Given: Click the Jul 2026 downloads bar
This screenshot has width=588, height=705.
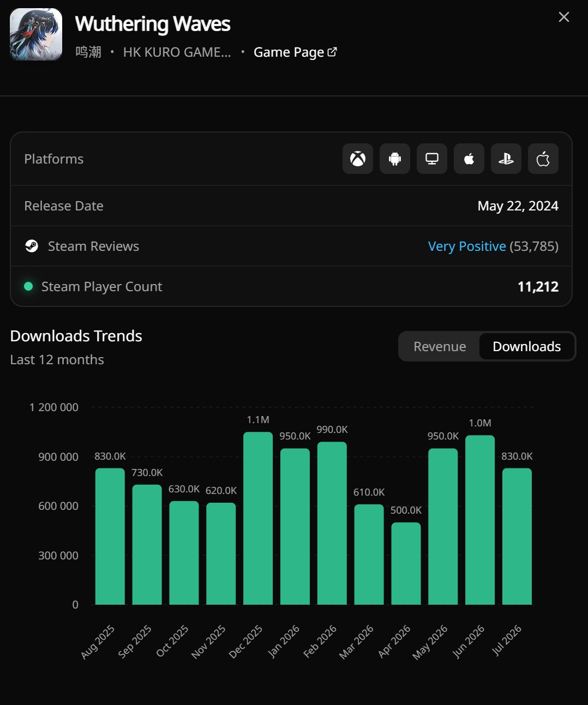Looking at the screenshot, I should click(517, 537).
